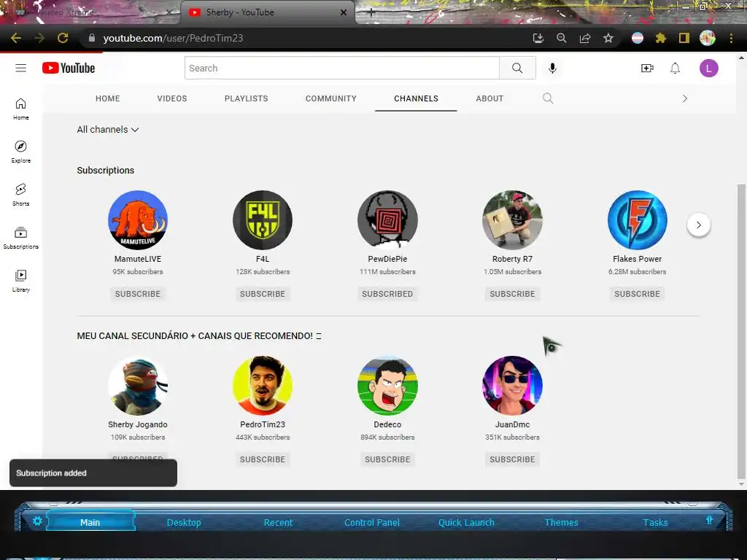This screenshot has height=560, width=747.
Task: Click the browser profile avatar
Action: [x=707, y=38]
